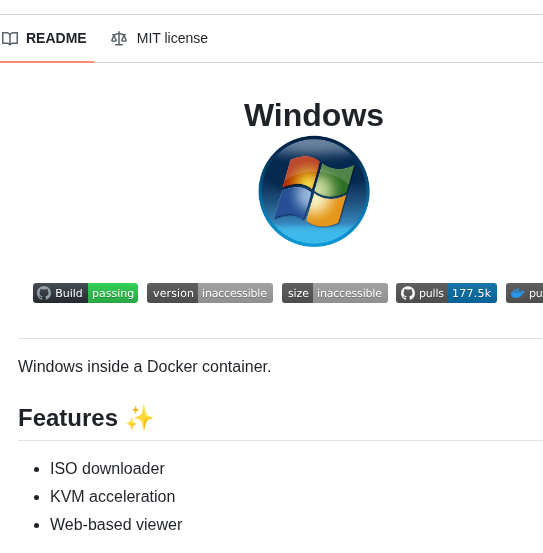Click the Docker whale icon badge
This screenshot has height=553, width=543.
518,293
